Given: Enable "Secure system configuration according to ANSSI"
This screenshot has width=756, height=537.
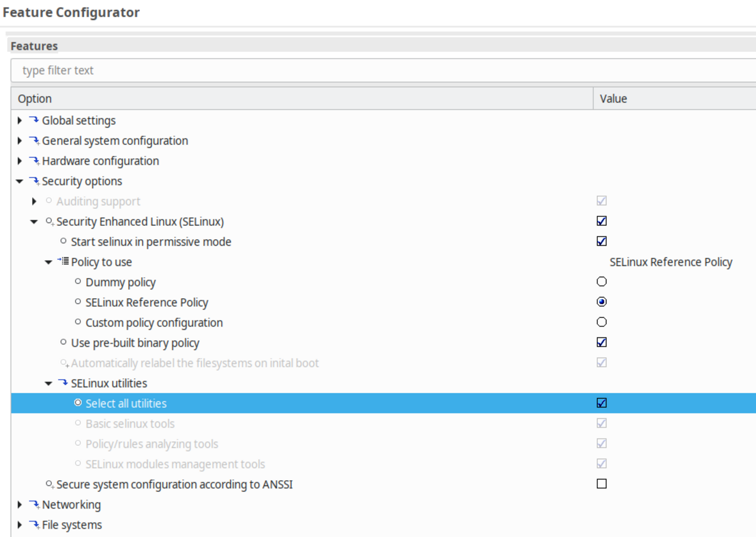Looking at the screenshot, I should coord(602,483).
